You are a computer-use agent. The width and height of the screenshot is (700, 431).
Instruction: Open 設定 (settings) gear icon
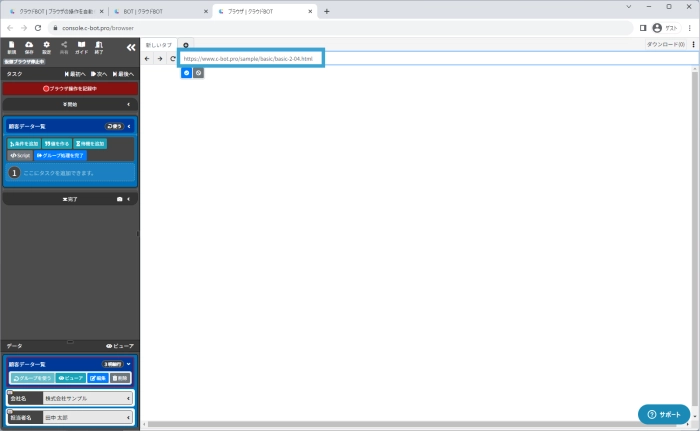46,47
